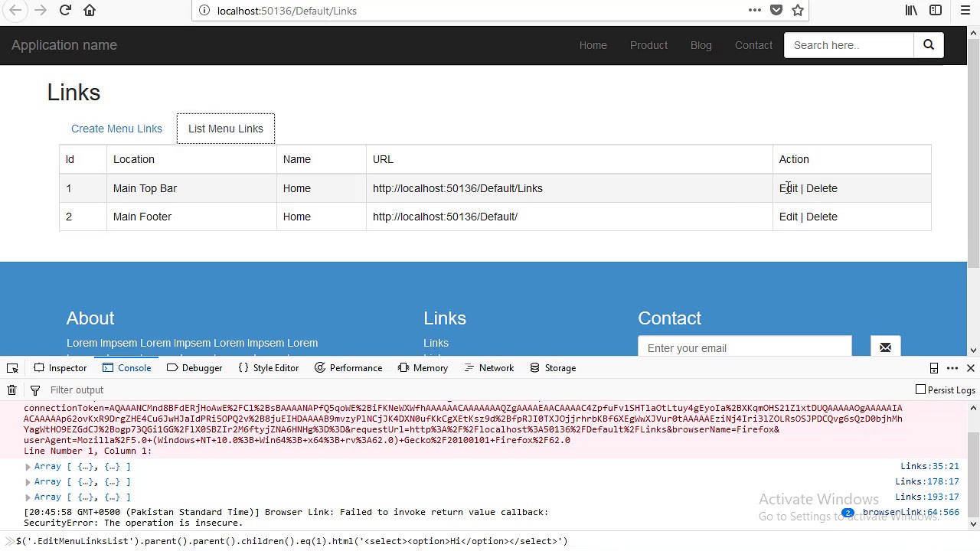Open the Network devtools tab

488,368
